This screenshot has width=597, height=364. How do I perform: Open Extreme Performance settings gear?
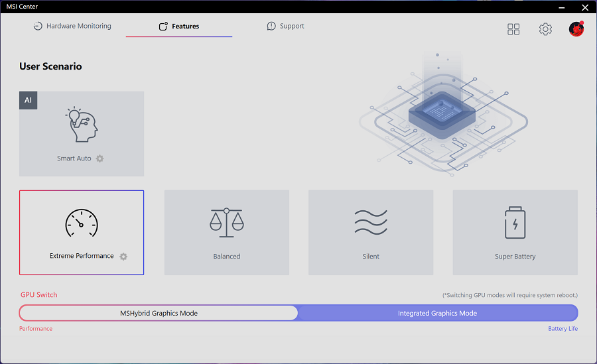click(123, 257)
